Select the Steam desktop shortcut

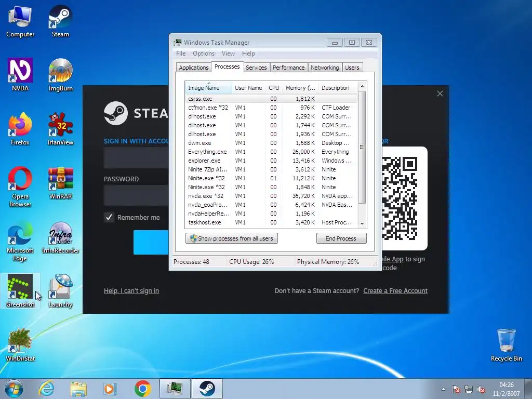click(60, 22)
